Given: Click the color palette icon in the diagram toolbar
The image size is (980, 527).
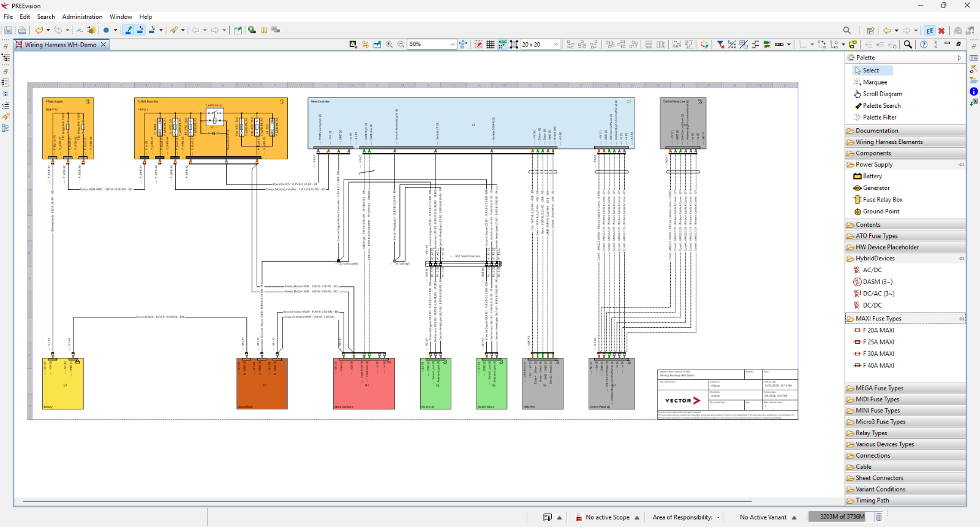Looking at the screenshot, I should coord(704,44).
